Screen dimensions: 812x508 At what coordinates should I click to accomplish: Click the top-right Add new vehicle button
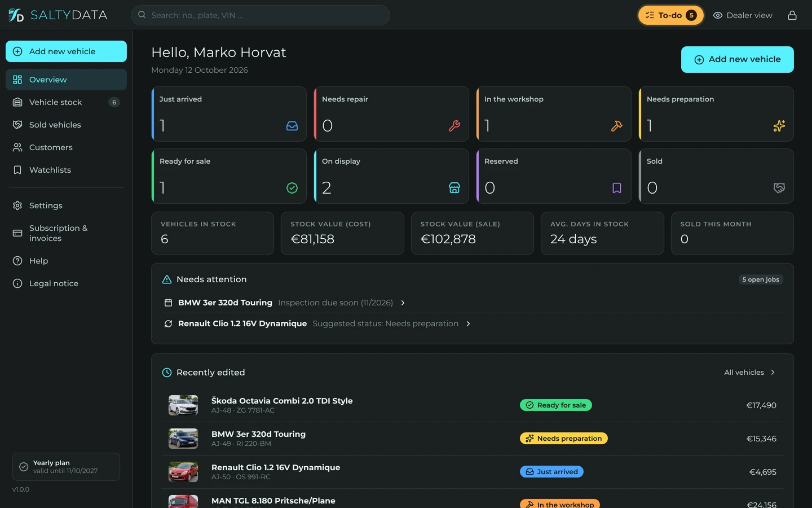click(x=737, y=59)
